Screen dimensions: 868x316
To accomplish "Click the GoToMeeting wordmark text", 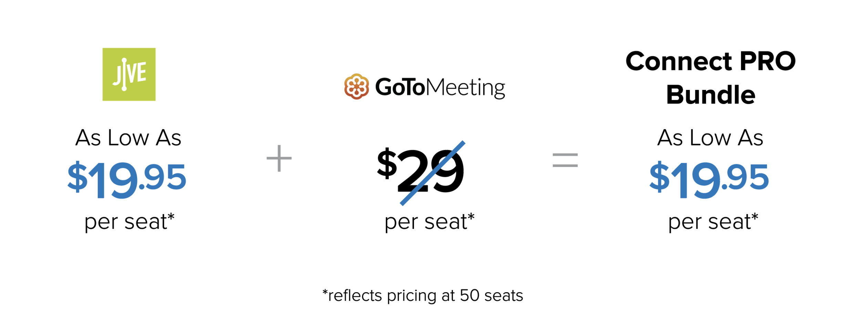I will tap(440, 87).
